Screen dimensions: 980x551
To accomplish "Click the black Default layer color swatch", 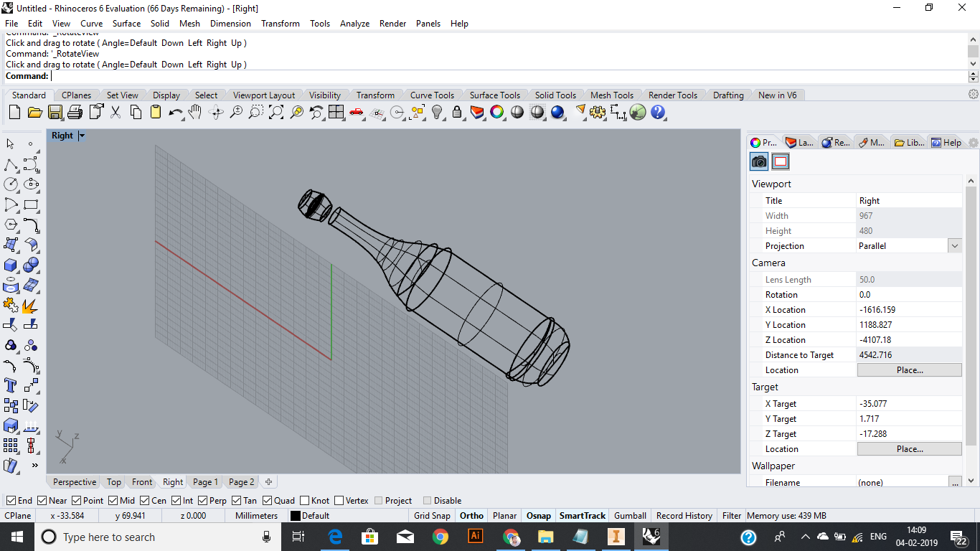I will [295, 516].
